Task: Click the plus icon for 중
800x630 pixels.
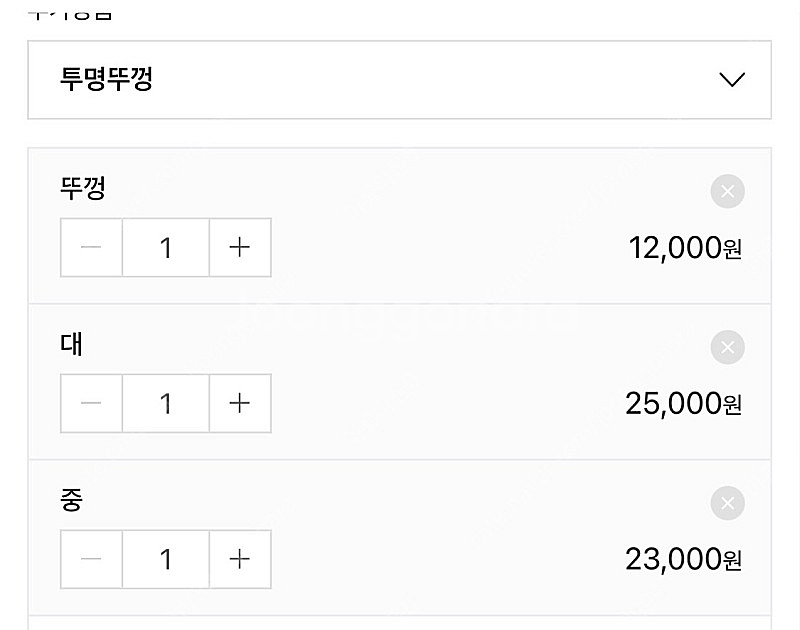Action: coord(240,559)
